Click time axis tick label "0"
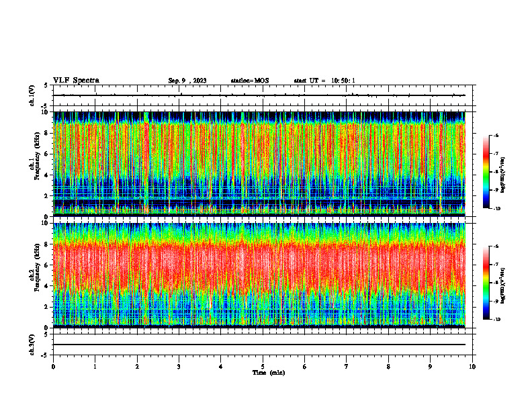532x411 pixels. pos(53,367)
